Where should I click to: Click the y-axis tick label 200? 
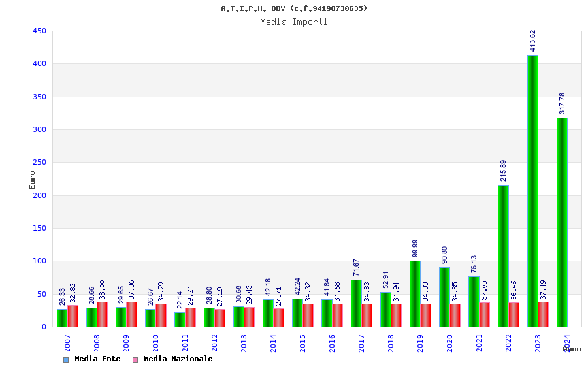tap(39, 195)
